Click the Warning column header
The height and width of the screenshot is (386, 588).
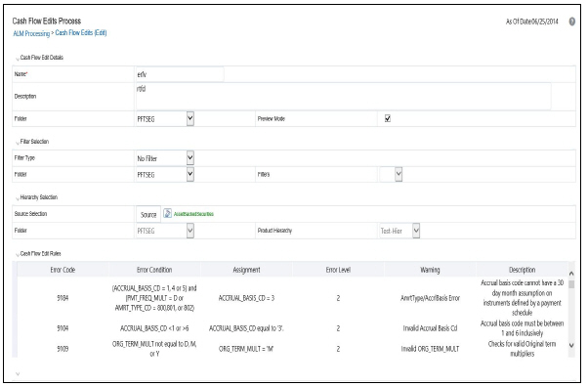(430, 270)
